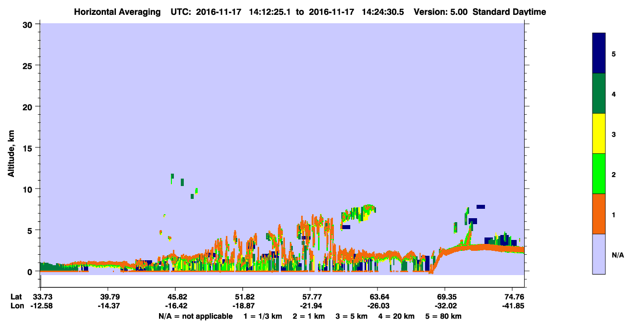Click the colorbar label 1

click(613, 214)
